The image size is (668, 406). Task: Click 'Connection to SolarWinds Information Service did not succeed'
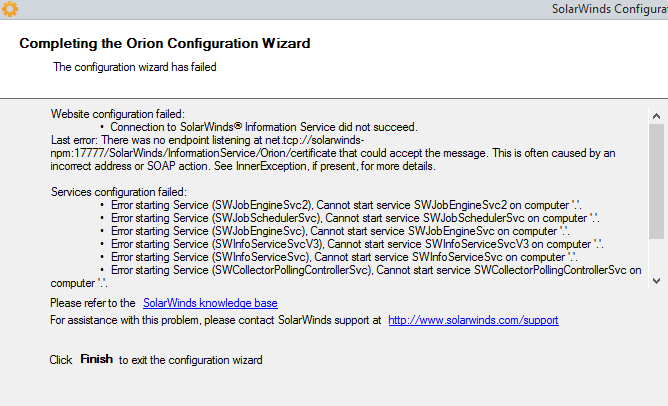pos(264,127)
